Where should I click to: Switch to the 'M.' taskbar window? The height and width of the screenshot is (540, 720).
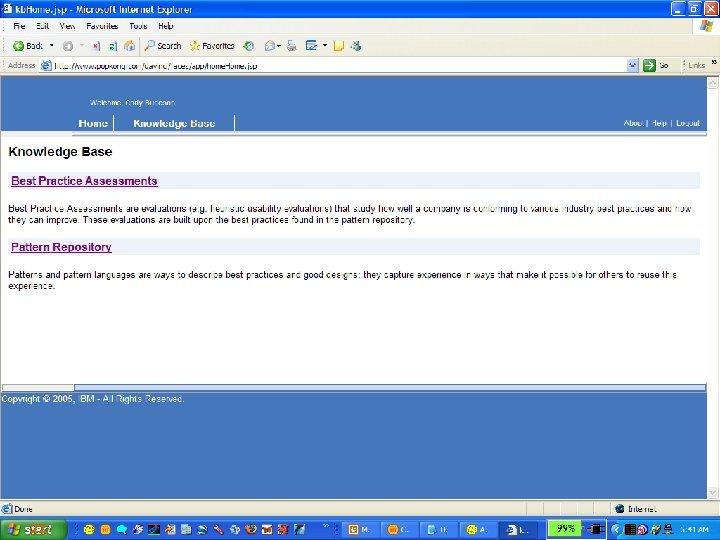pos(360,529)
